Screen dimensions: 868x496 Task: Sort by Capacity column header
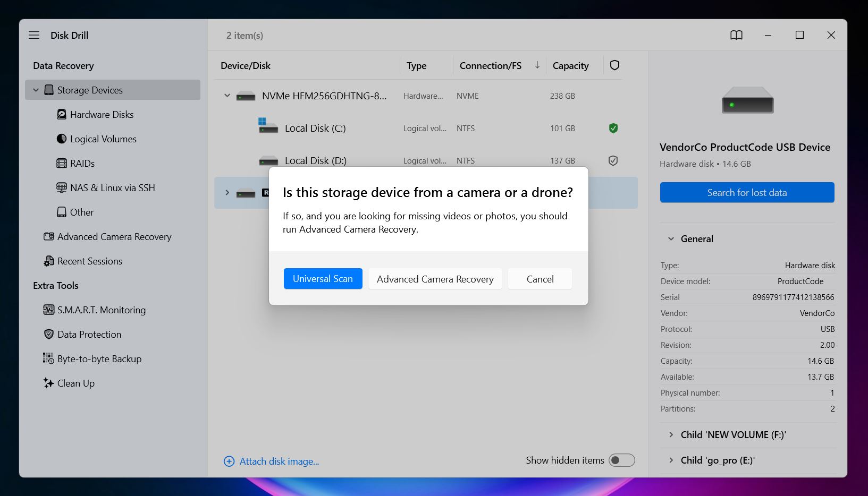coord(571,65)
